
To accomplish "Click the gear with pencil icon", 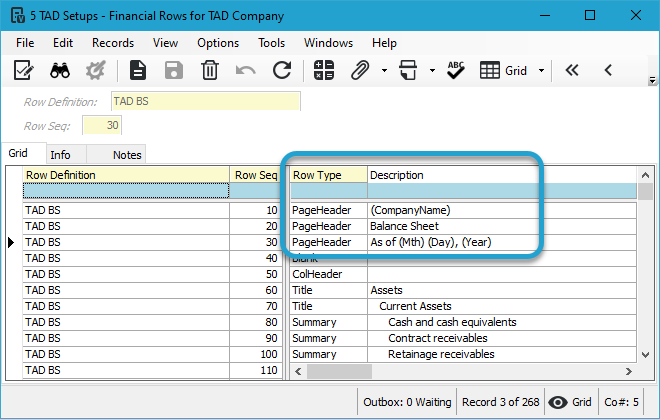I will (96, 70).
